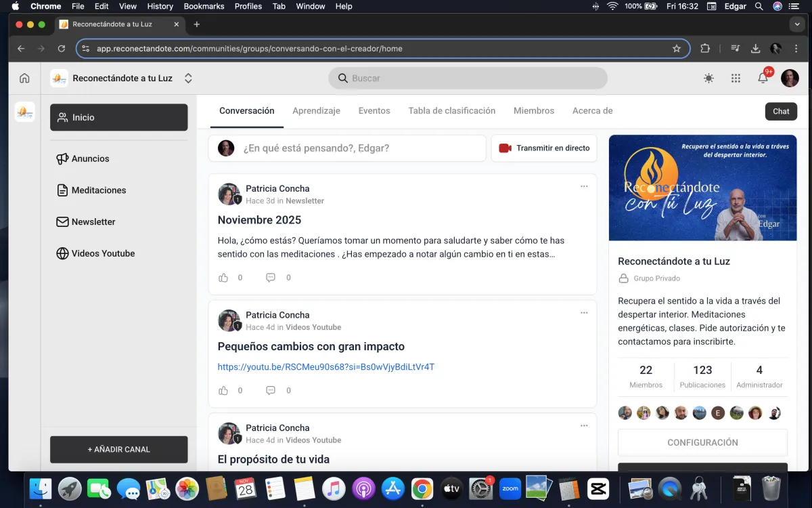
Task: Bookmark this page with star icon
Action: tap(676, 49)
